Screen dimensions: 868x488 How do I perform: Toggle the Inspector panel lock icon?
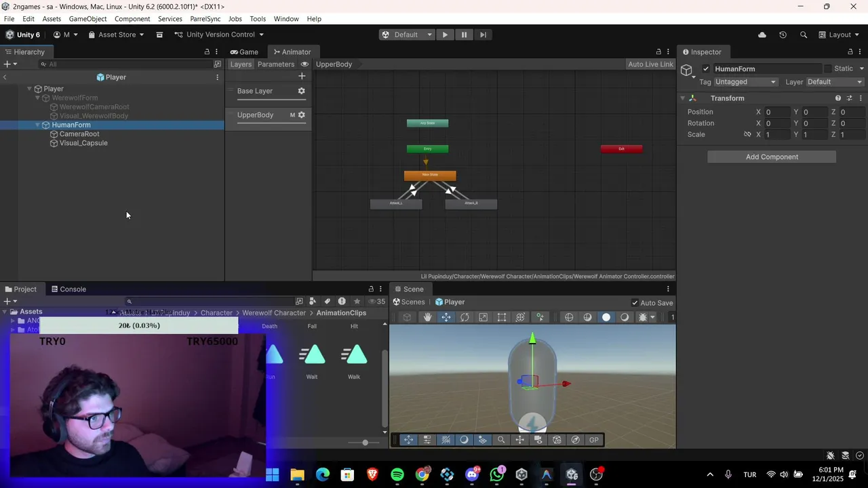[850, 52]
